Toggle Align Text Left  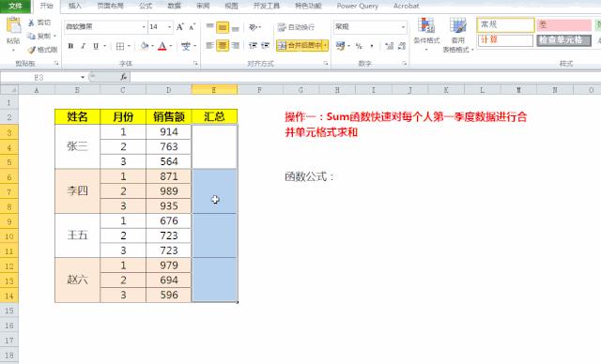tap(210, 46)
